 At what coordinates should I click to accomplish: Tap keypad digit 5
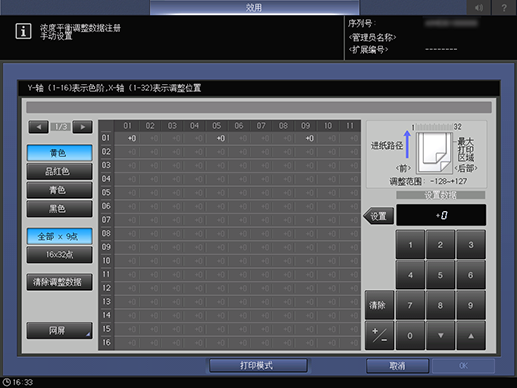(x=440, y=275)
